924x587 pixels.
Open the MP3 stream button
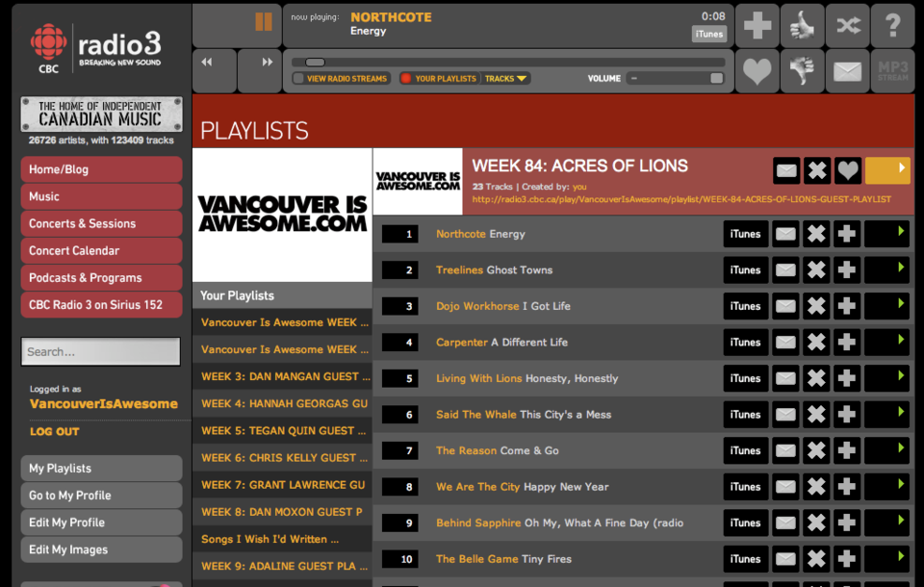893,70
